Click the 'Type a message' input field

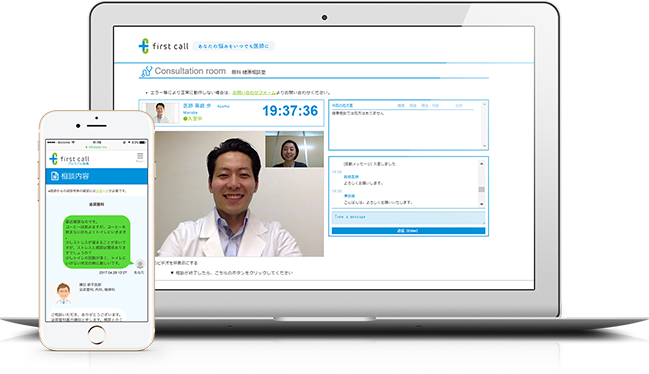point(408,218)
